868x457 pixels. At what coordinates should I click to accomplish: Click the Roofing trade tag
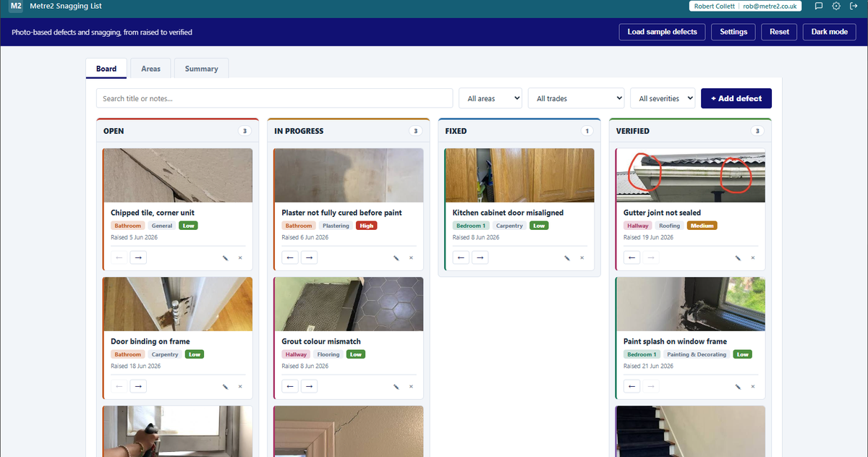pos(670,226)
